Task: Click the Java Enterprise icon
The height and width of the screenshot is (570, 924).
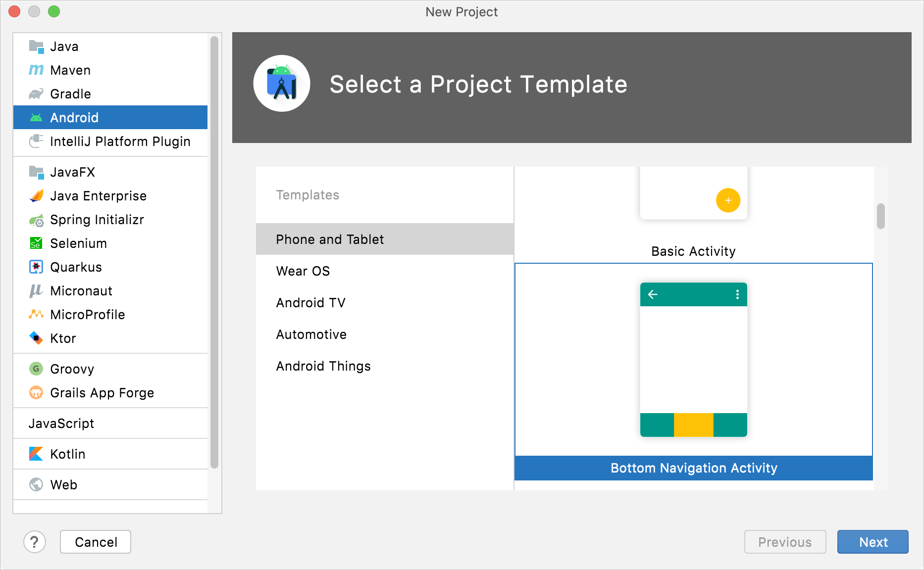Action: click(x=37, y=196)
